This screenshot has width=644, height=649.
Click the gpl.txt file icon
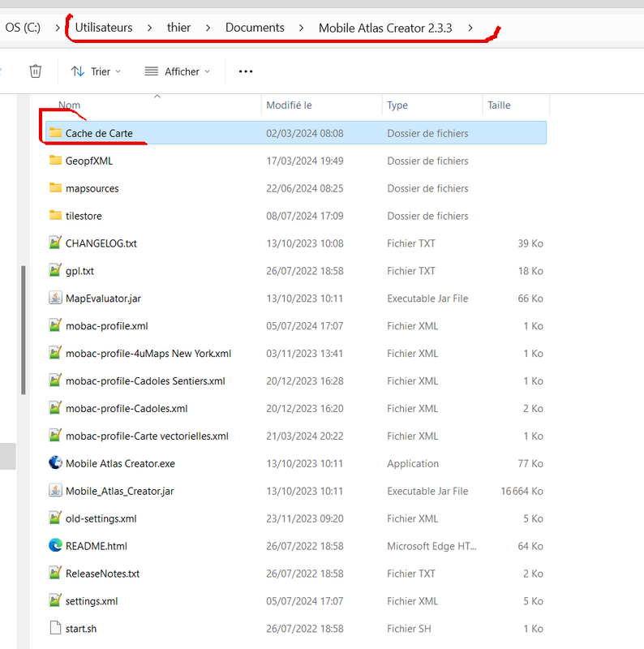(x=55, y=270)
